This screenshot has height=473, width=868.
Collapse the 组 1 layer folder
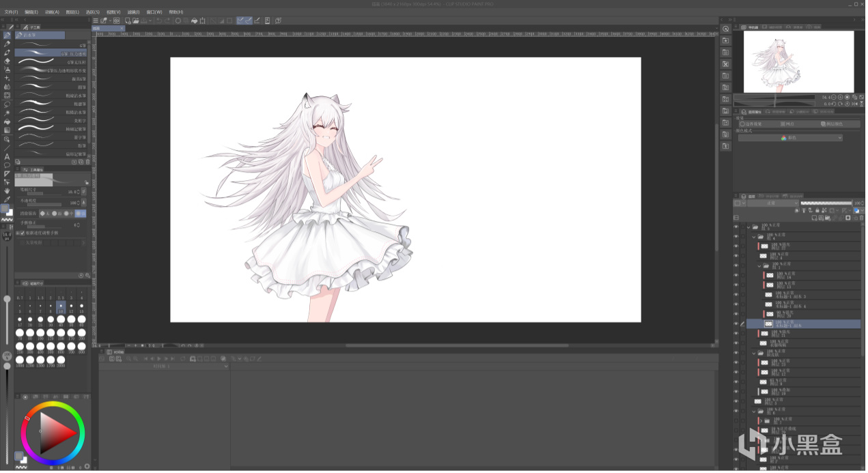point(759,266)
